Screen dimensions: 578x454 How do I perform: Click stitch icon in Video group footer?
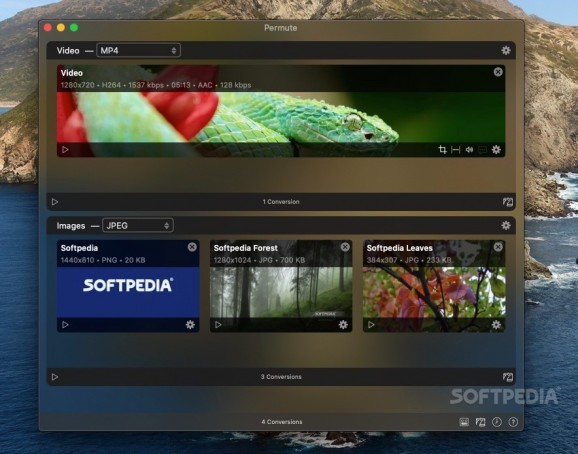pyautogui.click(x=508, y=202)
